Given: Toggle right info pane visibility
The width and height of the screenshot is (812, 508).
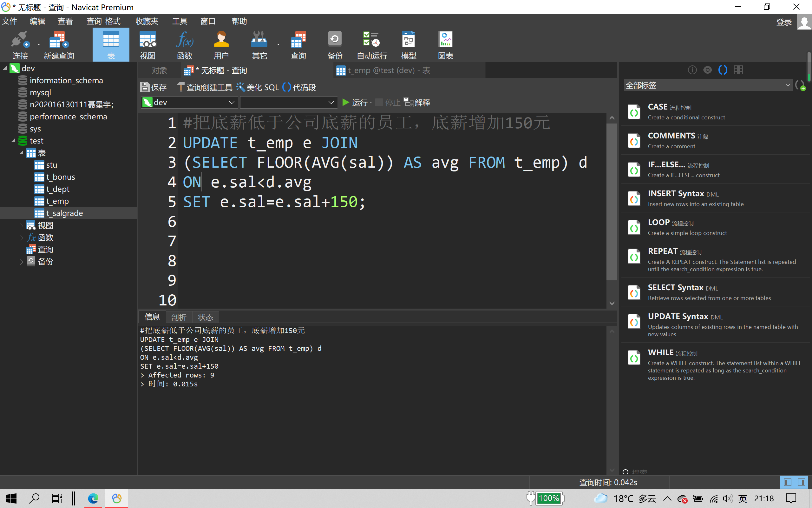Looking at the screenshot, I should click(802, 483).
